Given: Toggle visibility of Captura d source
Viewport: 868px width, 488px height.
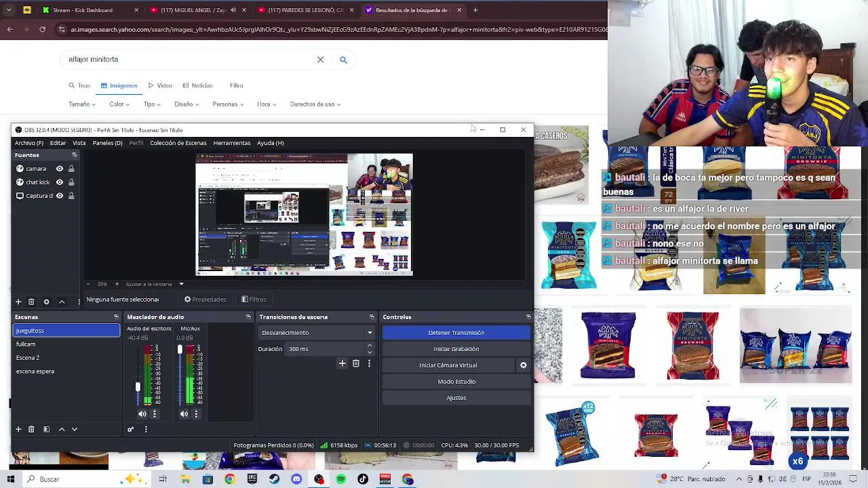Looking at the screenshot, I should coord(60,196).
